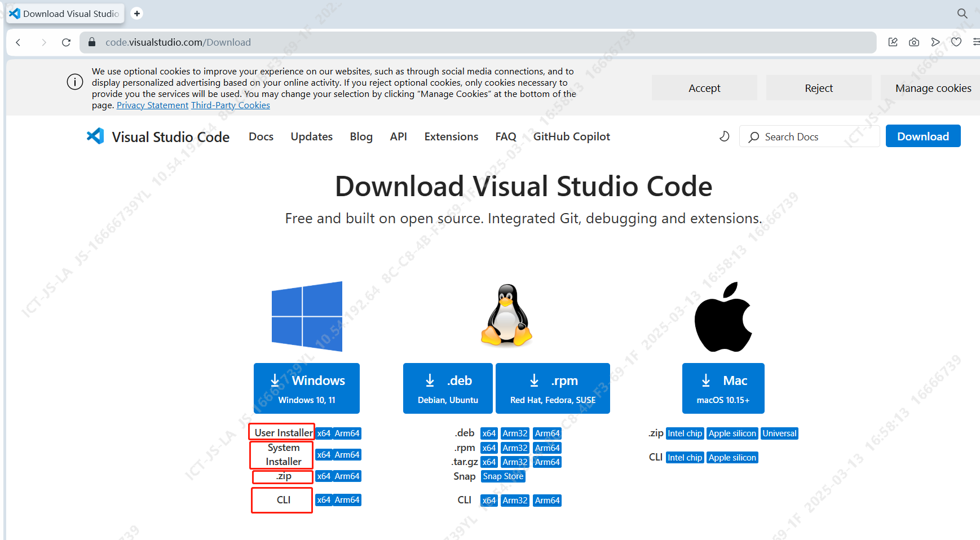Viewport: 980px width, 540px height.
Task: Select Windows CLI x64 download
Action: [x=324, y=500]
